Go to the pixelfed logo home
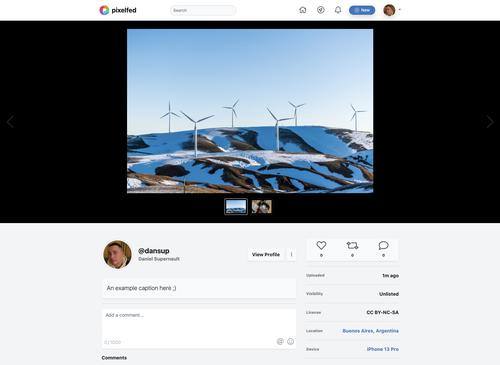 (x=118, y=10)
